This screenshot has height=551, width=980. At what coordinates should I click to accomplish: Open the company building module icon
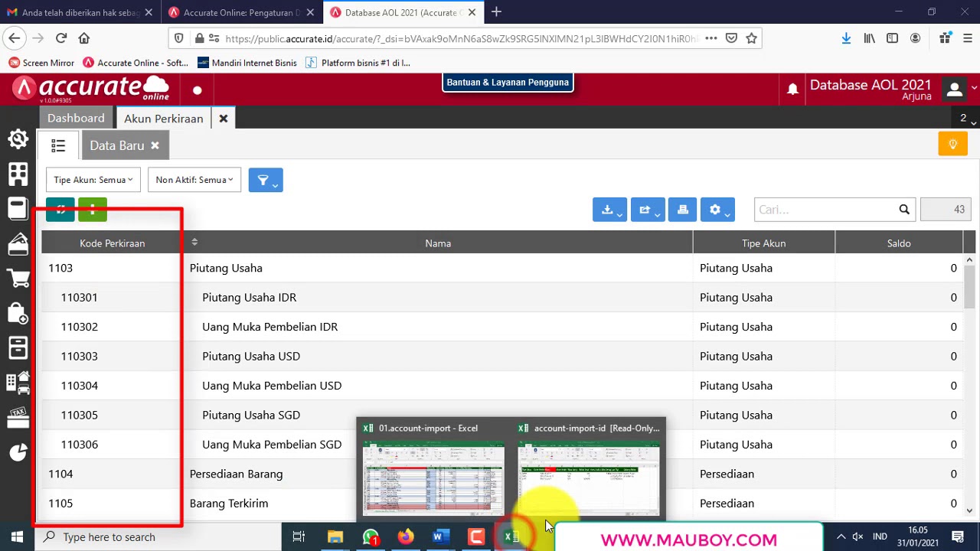(18, 174)
